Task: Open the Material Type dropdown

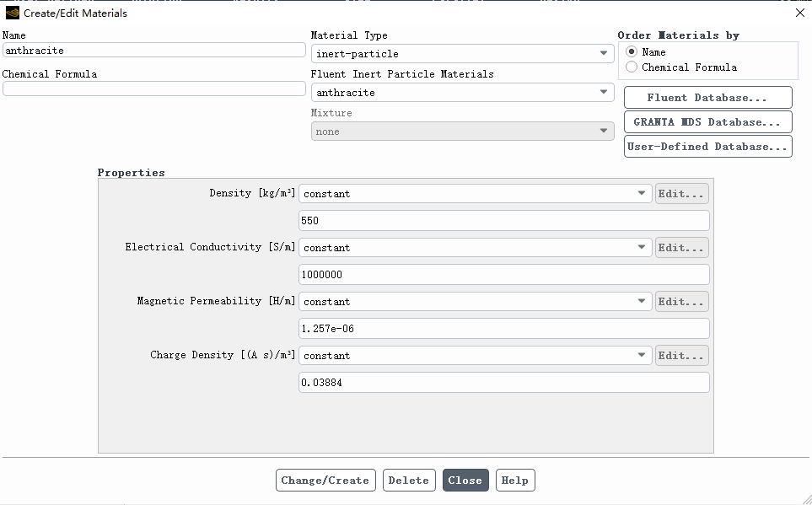Action: tap(462, 54)
